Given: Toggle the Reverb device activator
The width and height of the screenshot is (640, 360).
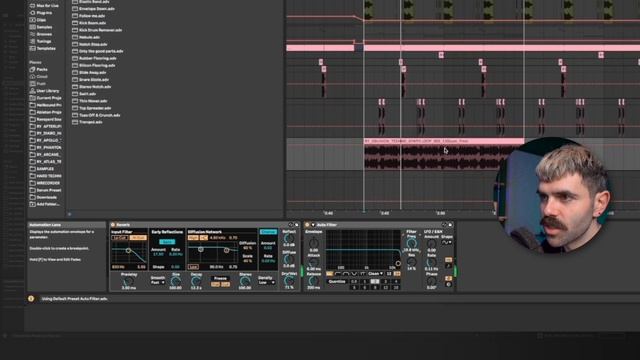Looking at the screenshot, I should [x=113, y=225].
